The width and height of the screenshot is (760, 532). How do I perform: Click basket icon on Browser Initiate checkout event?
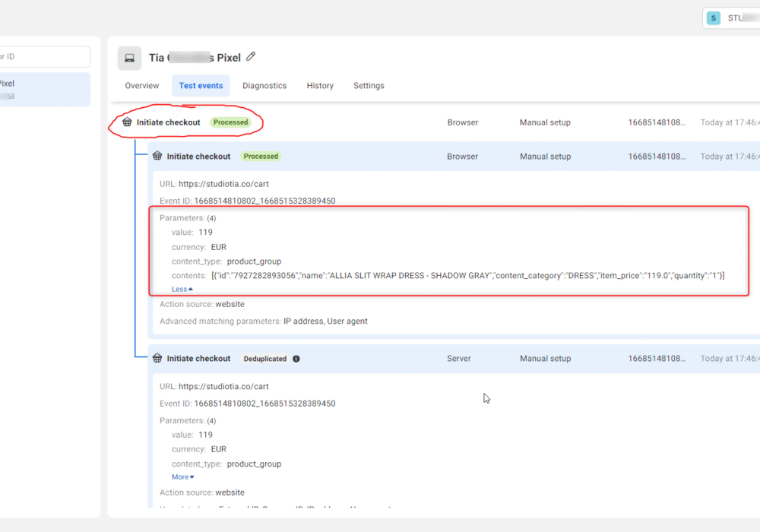(157, 156)
